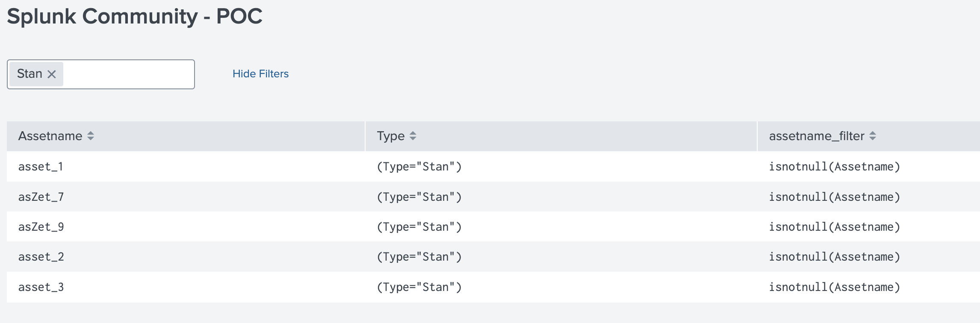Click the sort arrows beside assetname_filter

[873, 136]
